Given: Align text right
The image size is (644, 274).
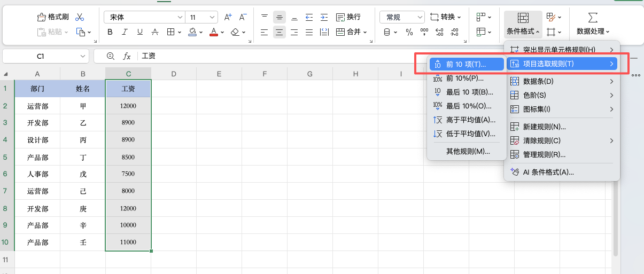Looking at the screenshot, I should [x=294, y=32].
